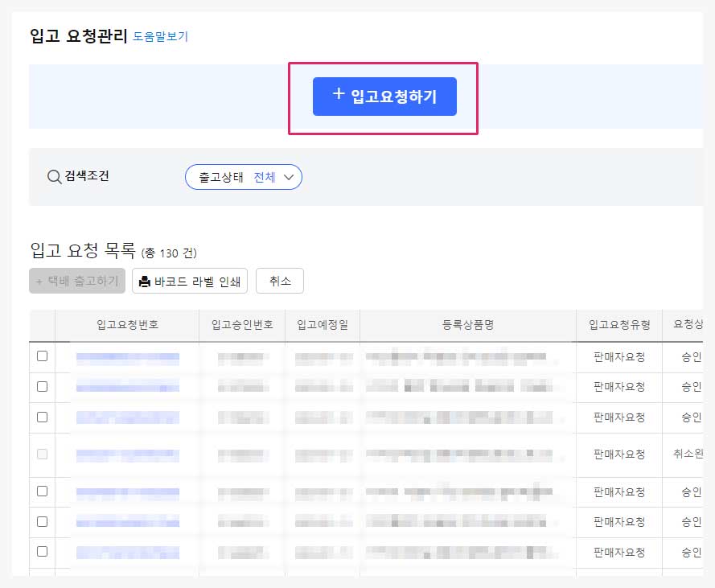Click the magnifier icon beside 검색조건
This screenshot has width=715, height=588.
point(54,177)
